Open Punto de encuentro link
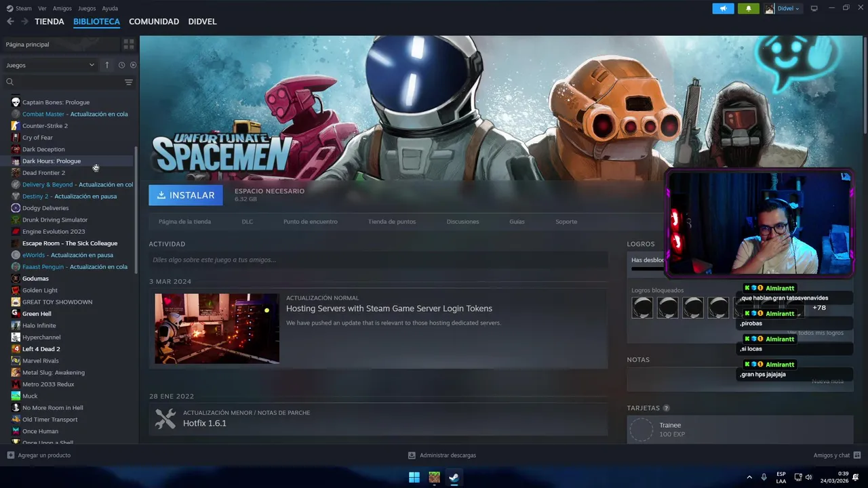 point(310,222)
